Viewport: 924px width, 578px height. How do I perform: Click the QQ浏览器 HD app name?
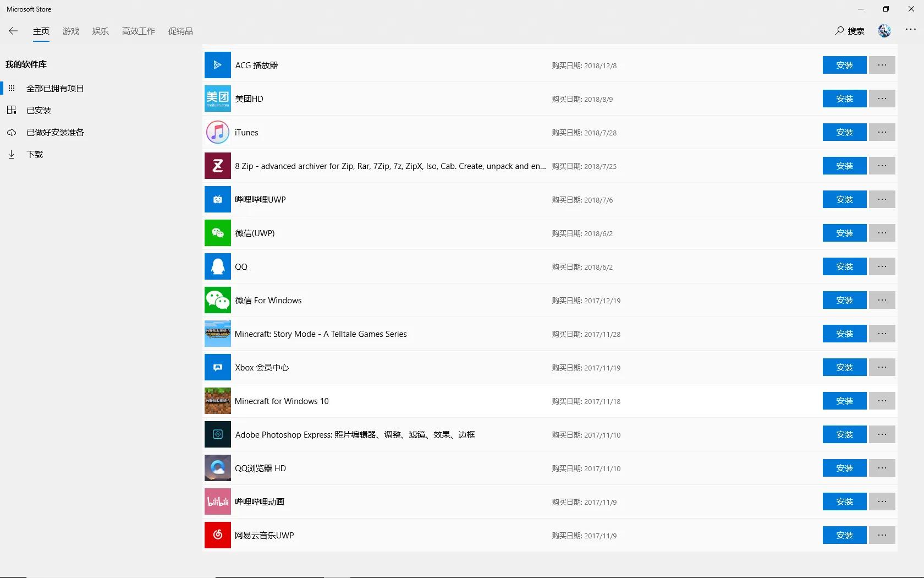(x=261, y=468)
